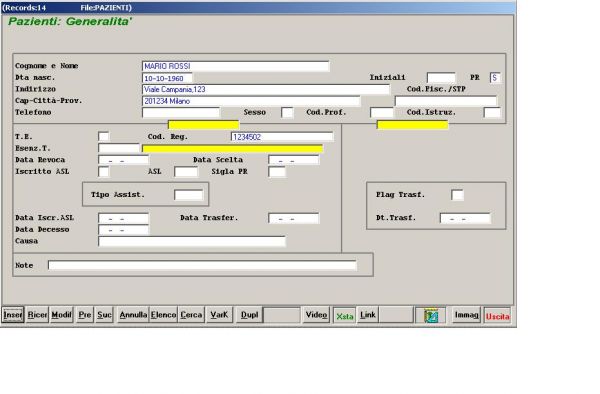Click the Cognome e Nome field
Screen dimensions: 600x394
235,66
